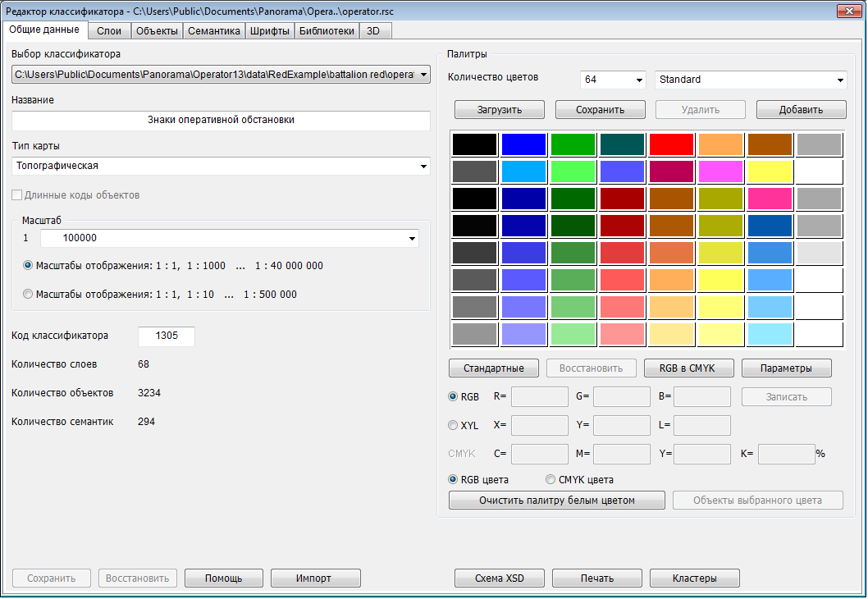Click the Импорт button

click(315, 578)
